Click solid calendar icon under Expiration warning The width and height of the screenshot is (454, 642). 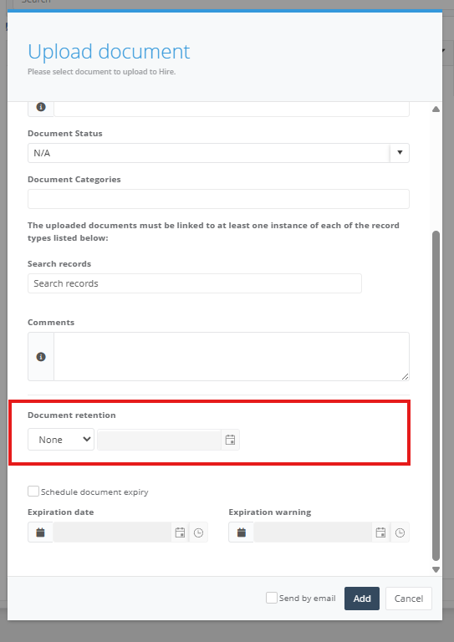(x=242, y=533)
